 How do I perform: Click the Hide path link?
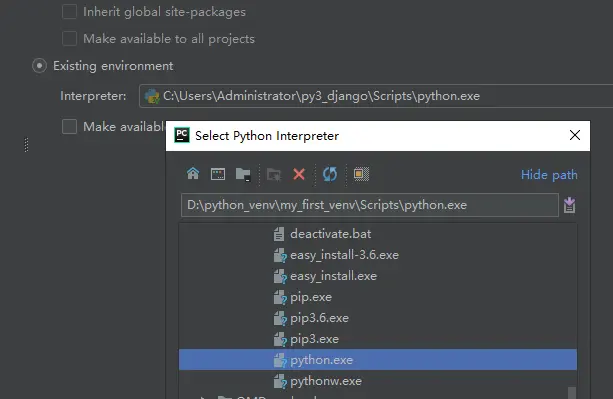coord(549,175)
